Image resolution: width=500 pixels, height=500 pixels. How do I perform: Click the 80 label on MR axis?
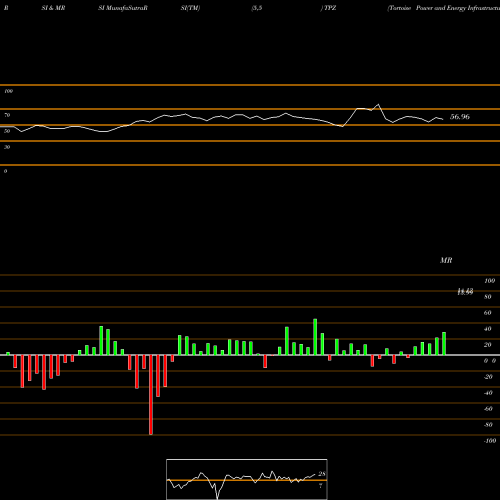488,297
